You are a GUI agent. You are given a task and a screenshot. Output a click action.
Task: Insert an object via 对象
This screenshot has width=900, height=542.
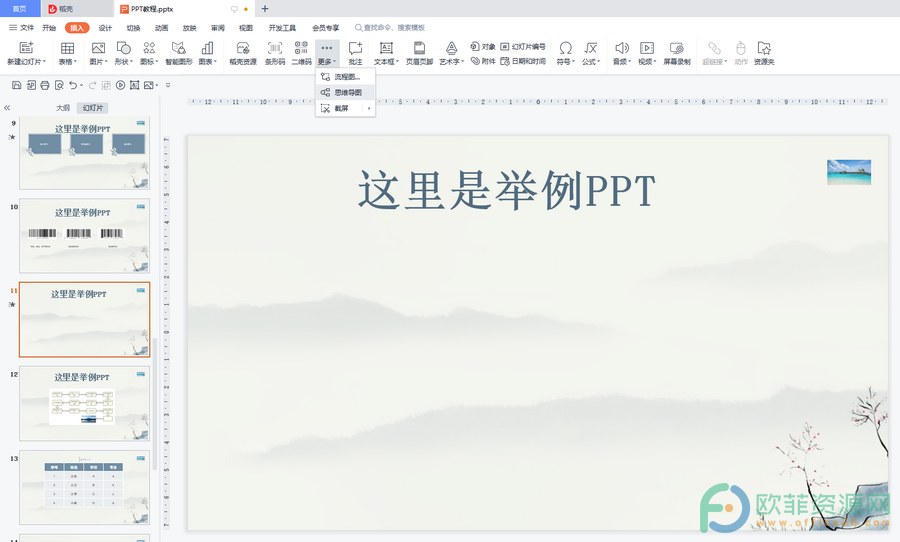(483, 47)
